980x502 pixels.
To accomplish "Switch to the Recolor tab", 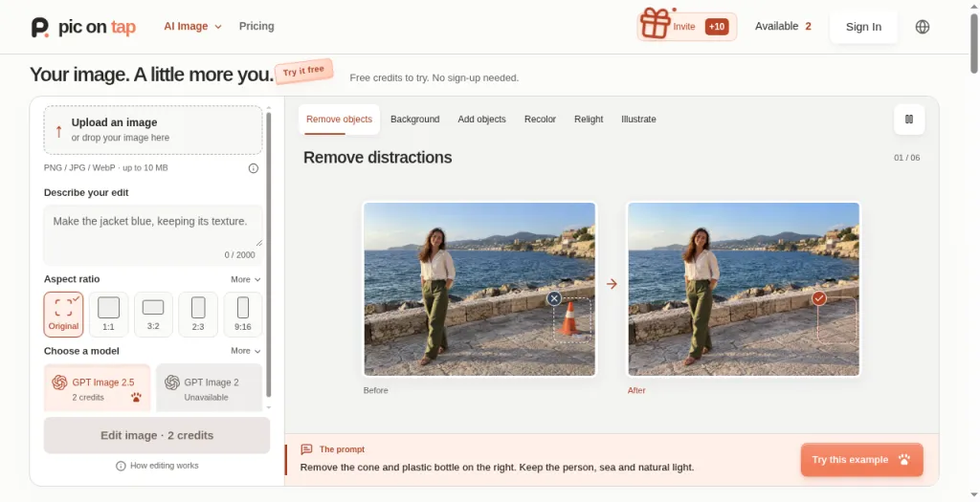I will [x=540, y=120].
